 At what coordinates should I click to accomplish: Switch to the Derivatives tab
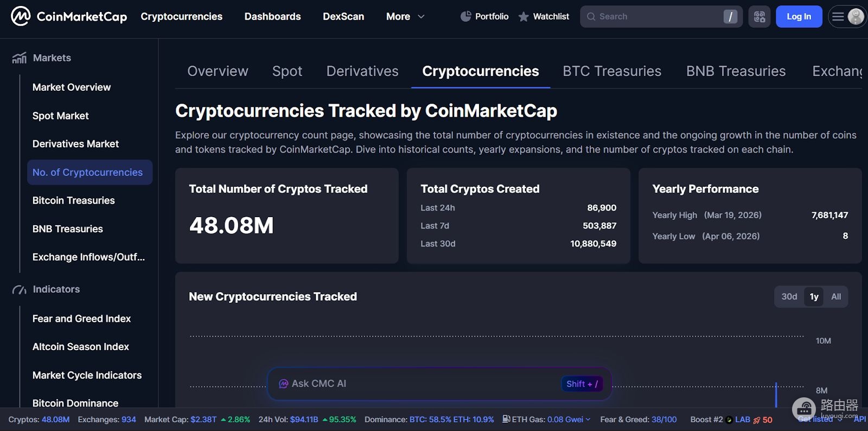(x=362, y=71)
